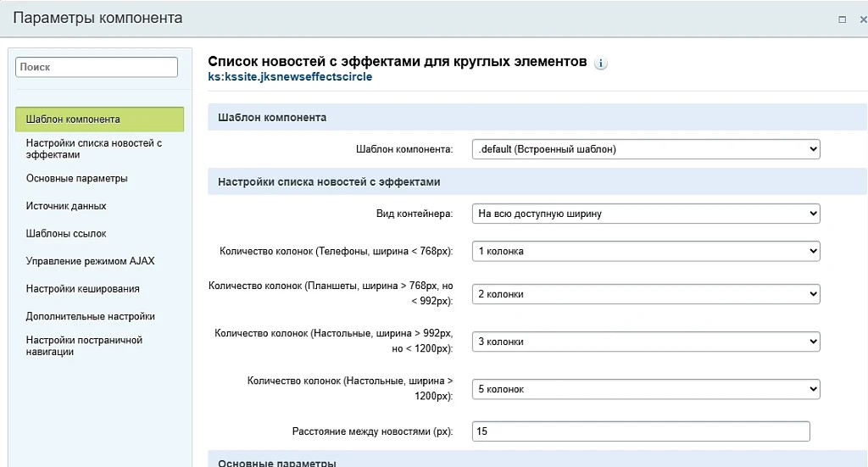The image size is (868, 467).
Task: Expand the Вид контейнера dropdown
Action: tap(645, 214)
